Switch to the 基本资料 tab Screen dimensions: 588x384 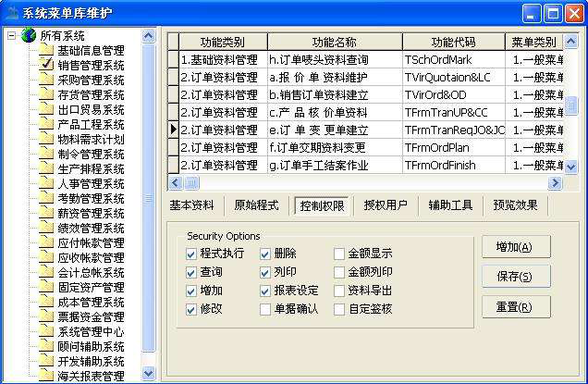click(195, 205)
